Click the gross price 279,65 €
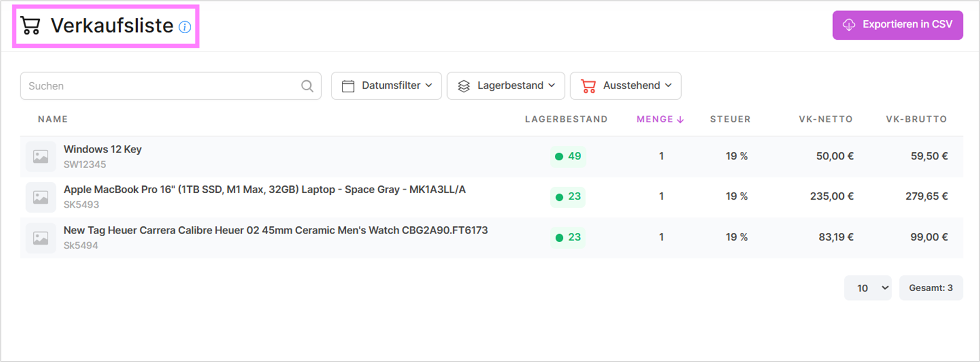 click(x=927, y=197)
